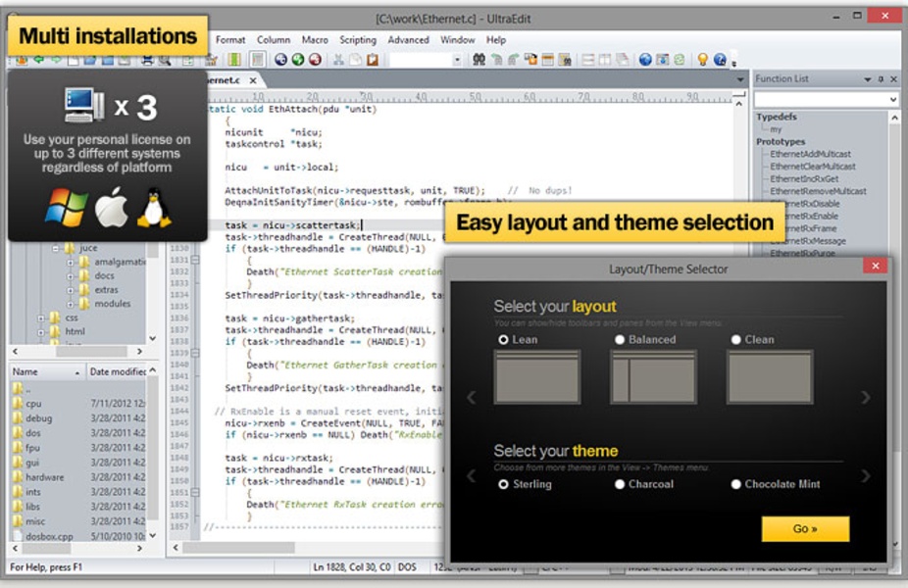The height and width of the screenshot is (588, 908).
Task: Open the Advanced menu
Action: [x=408, y=40]
